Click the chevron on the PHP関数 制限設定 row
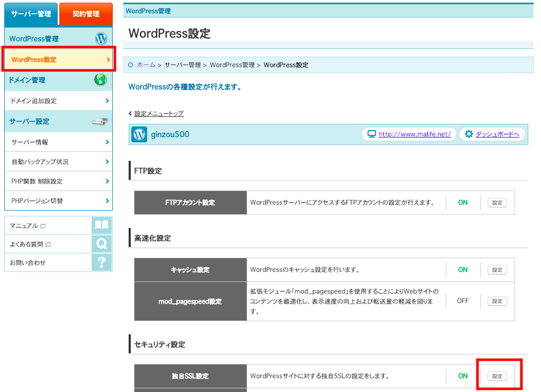 coord(107,181)
